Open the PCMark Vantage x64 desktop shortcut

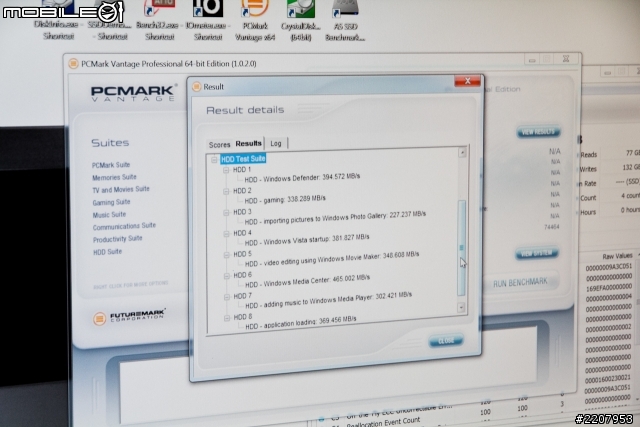[255, 20]
